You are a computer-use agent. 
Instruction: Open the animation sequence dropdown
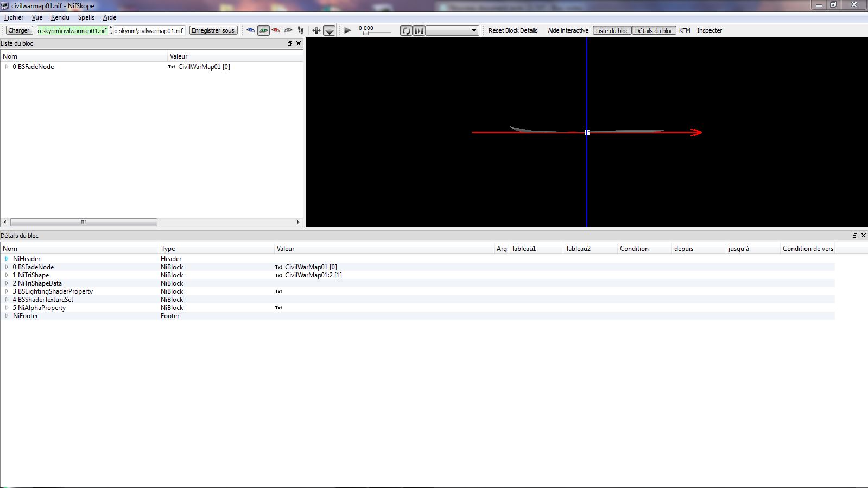[x=452, y=31]
